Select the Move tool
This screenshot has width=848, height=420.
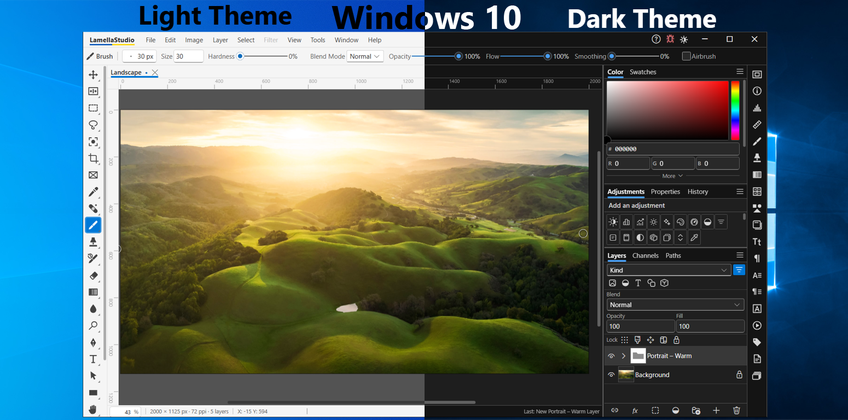click(93, 75)
